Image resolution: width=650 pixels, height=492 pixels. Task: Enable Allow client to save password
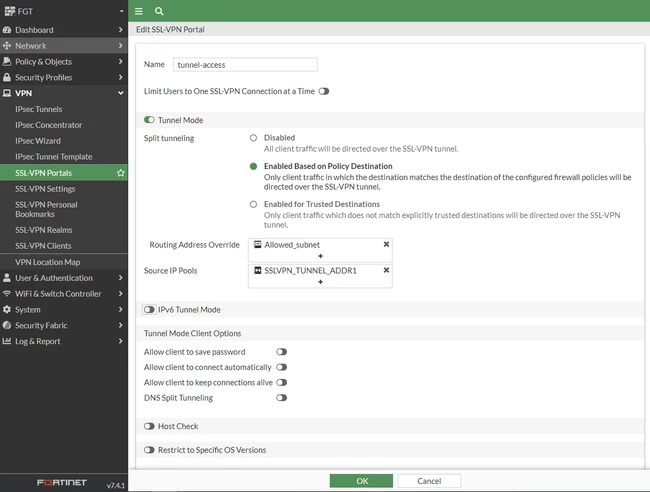(x=281, y=352)
